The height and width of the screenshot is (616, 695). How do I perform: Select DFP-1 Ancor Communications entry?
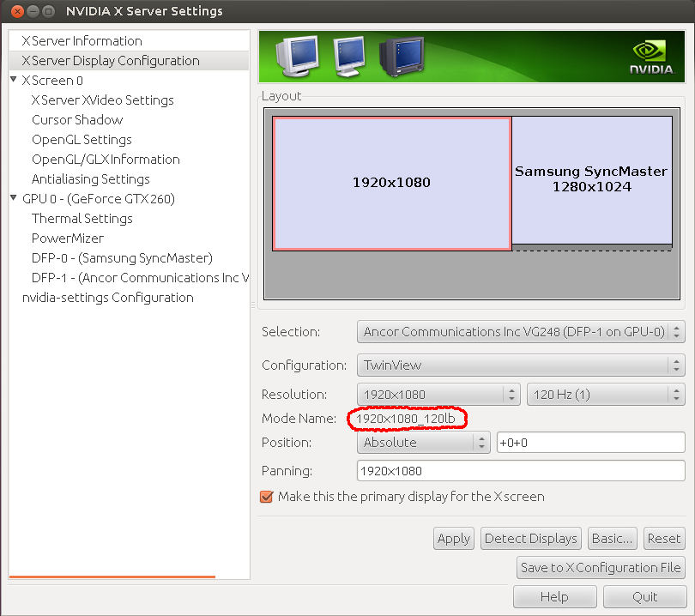[140, 278]
